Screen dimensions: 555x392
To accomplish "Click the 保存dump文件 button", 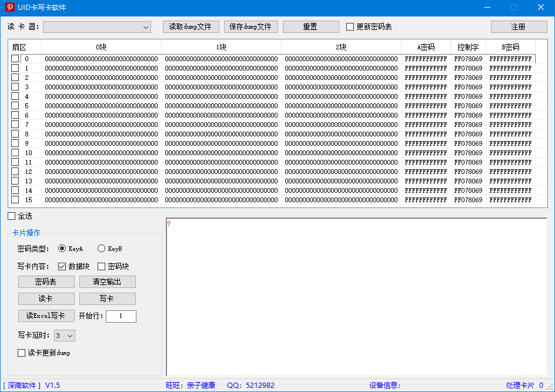I will pyautogui.click(x=250, y=27).
